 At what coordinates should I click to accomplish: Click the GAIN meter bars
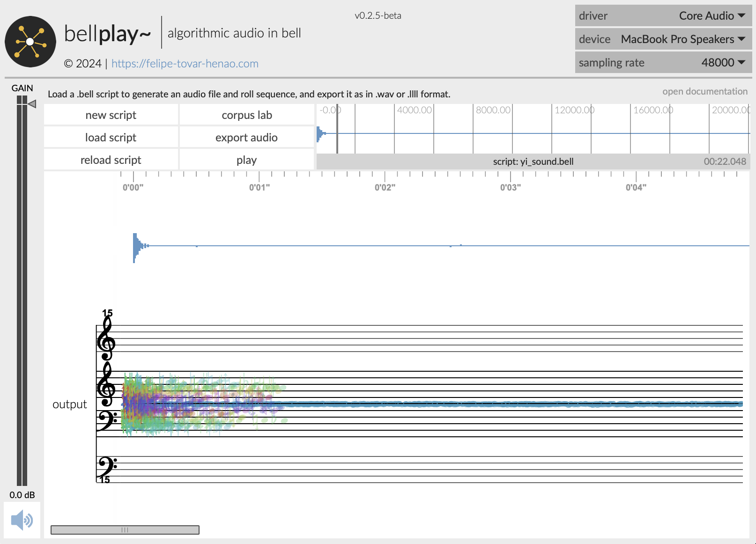tap(22, 291)
